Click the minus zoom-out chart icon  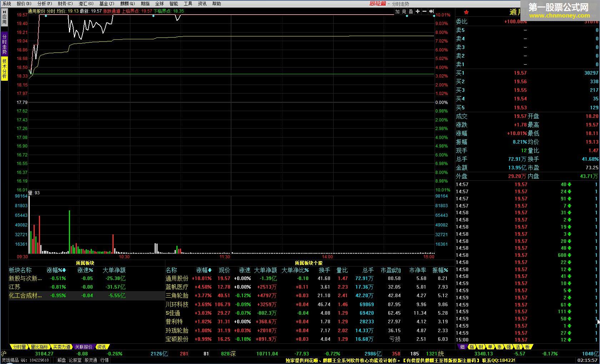[x=424, y=11]
